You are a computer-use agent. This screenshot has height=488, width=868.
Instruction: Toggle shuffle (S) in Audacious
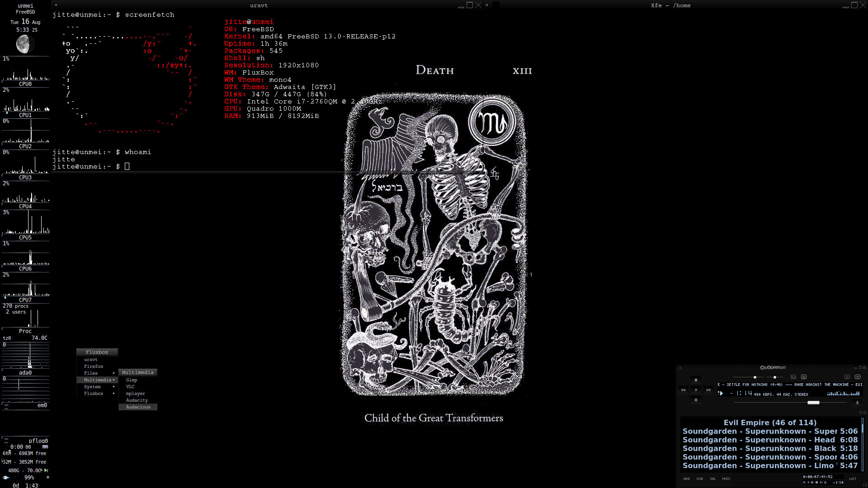click(x=847, y=377)
